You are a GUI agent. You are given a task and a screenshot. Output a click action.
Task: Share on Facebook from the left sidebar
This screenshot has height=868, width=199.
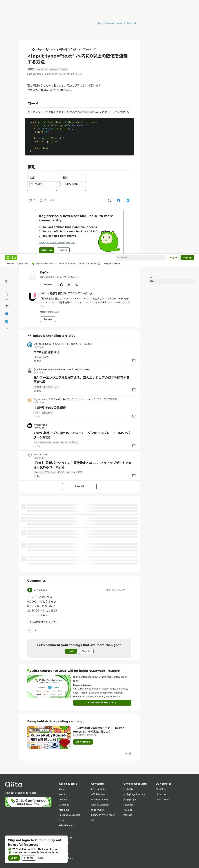tap(7, 314)
